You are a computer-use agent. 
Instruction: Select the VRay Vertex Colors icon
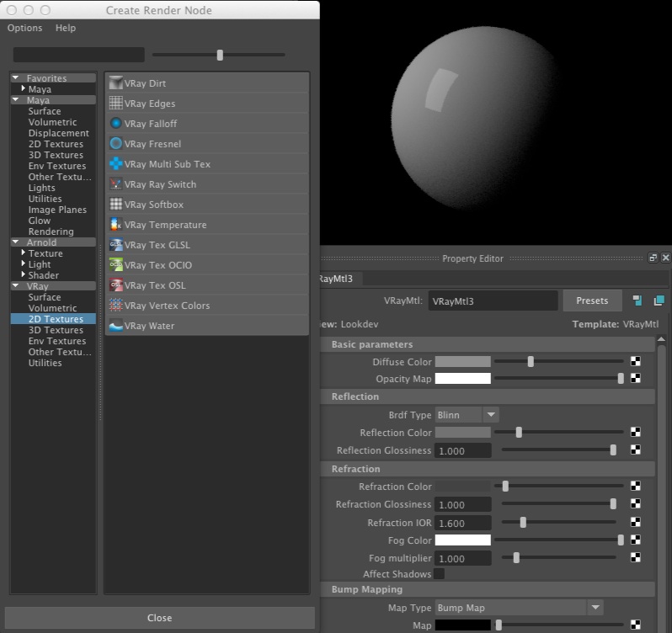115,306
